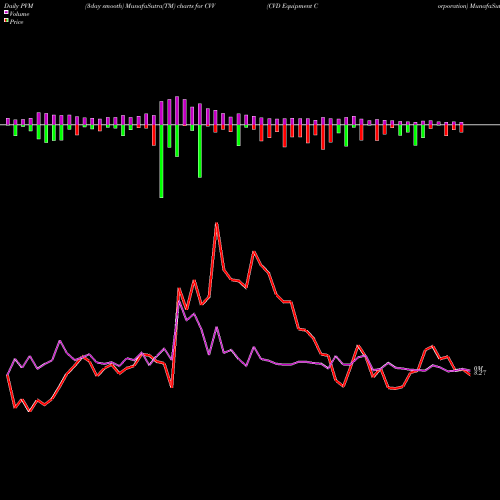The height and width of the screenshot is (500, 500).
Task: Select the Price legend label
Action: 16,22
